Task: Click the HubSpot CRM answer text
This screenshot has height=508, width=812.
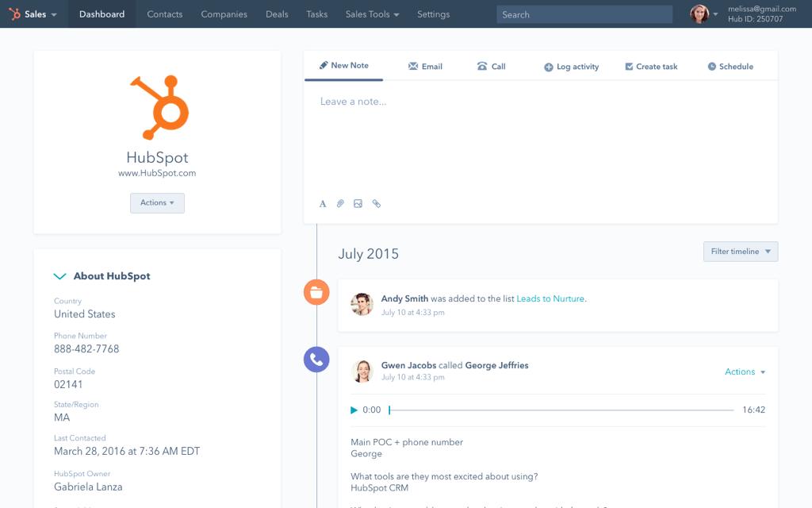Action: coord(379,488)
